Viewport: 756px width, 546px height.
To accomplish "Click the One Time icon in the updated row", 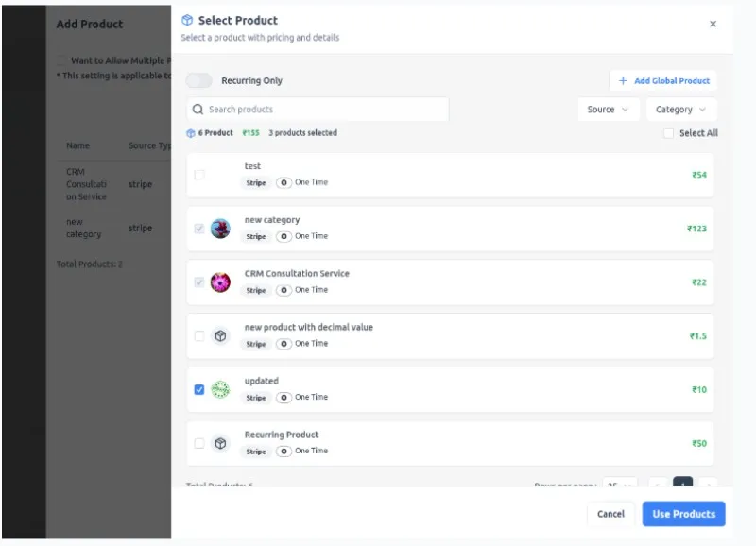I will pyautogui.click(x=284, y=398).
